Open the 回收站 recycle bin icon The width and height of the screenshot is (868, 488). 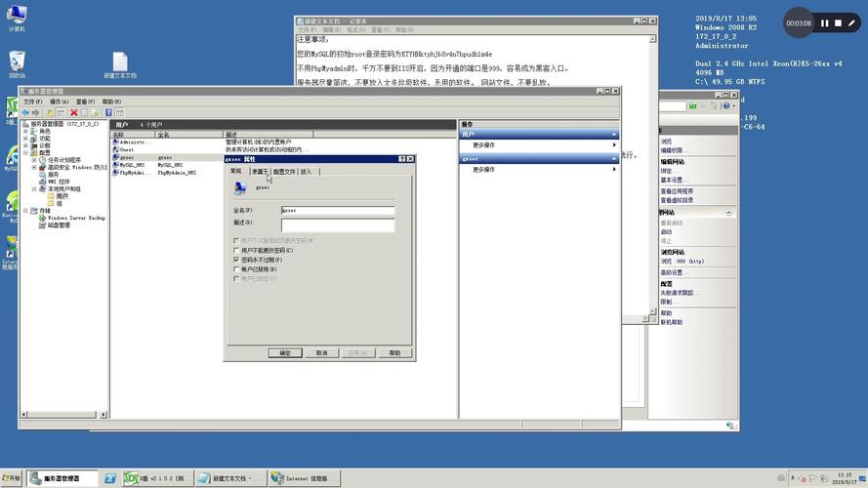pyautogui.click(x=17, y=63)
